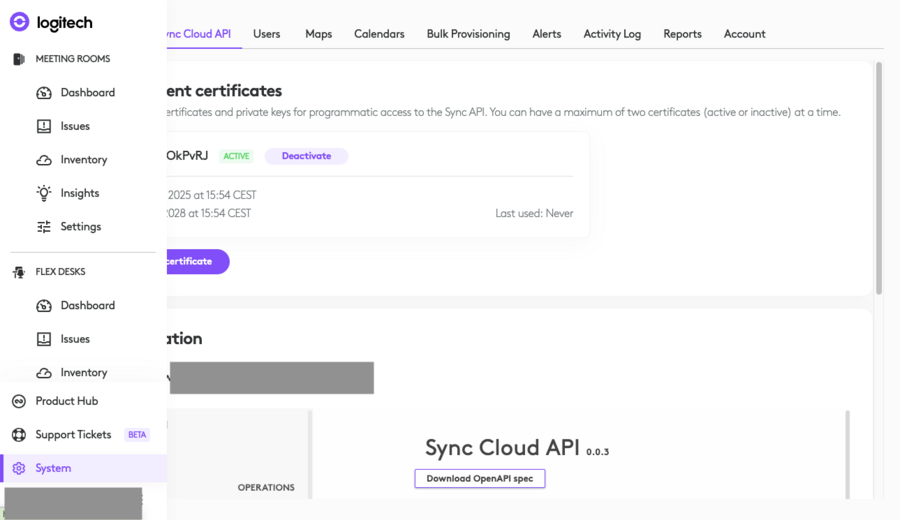
Task: Click the main page vertical scrollbar
Action: [x=879, y=178]
